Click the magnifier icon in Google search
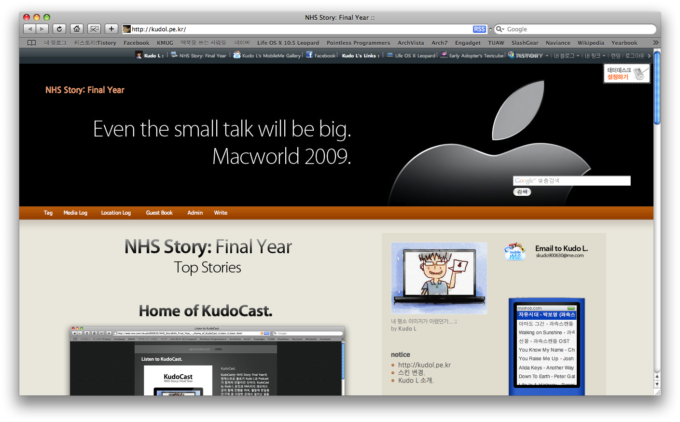This screenshot has height=422, width=680. point(500,29)
